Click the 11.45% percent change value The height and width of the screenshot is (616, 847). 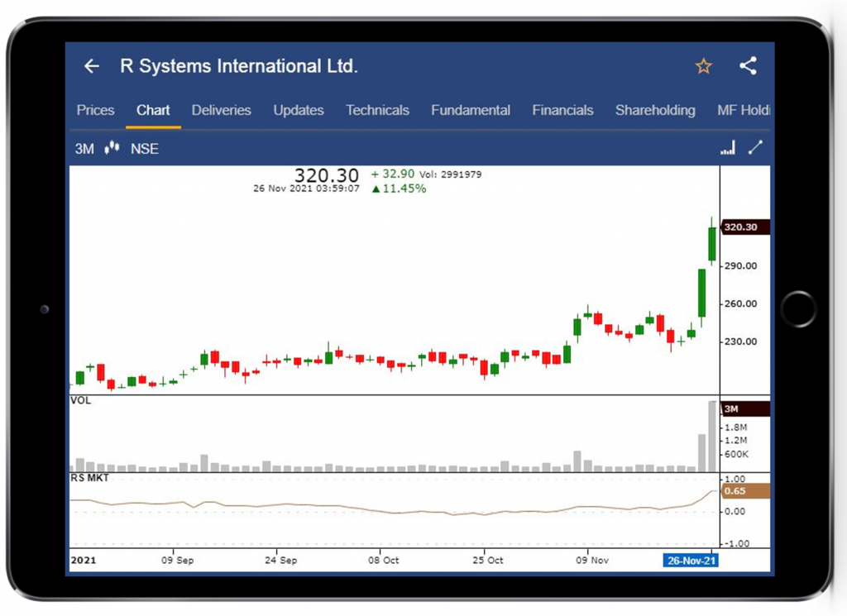pos(400,189)
